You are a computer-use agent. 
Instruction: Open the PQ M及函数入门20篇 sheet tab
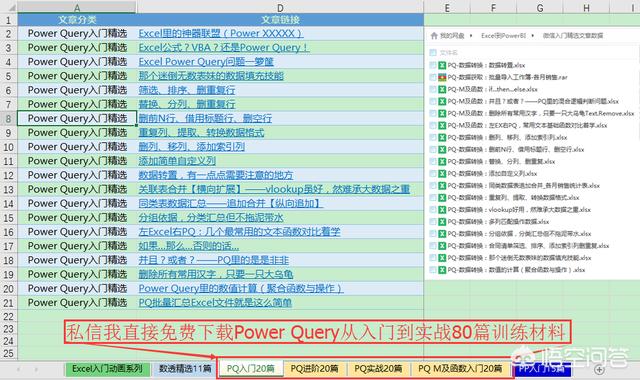click(460, 369)
